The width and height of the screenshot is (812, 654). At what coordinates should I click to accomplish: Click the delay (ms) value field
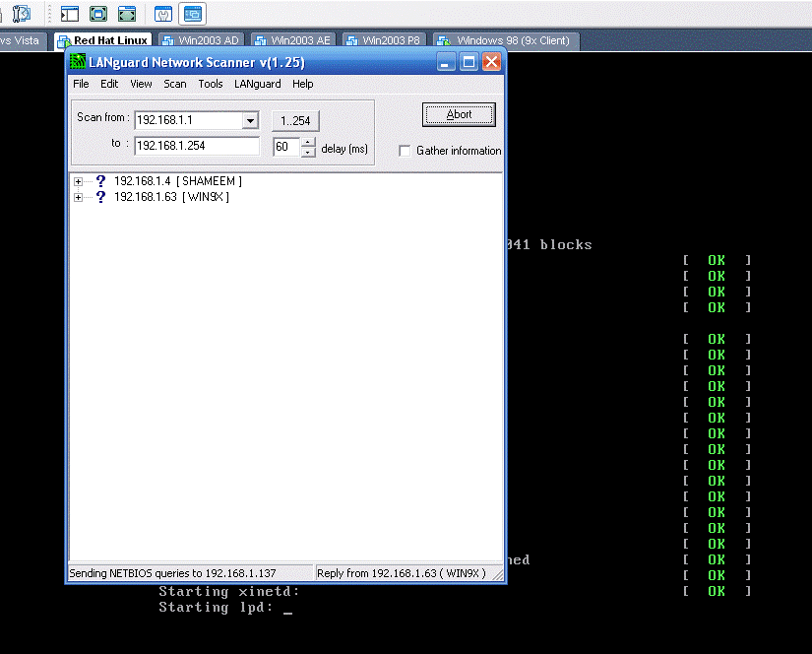(x=286, y=147)
